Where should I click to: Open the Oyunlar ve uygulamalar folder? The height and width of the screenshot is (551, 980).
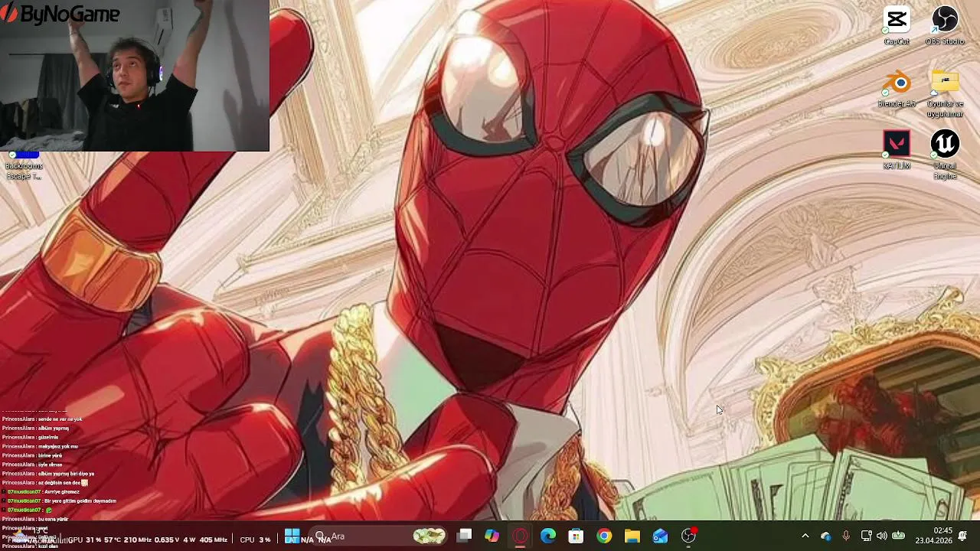(x=945, y=93)
